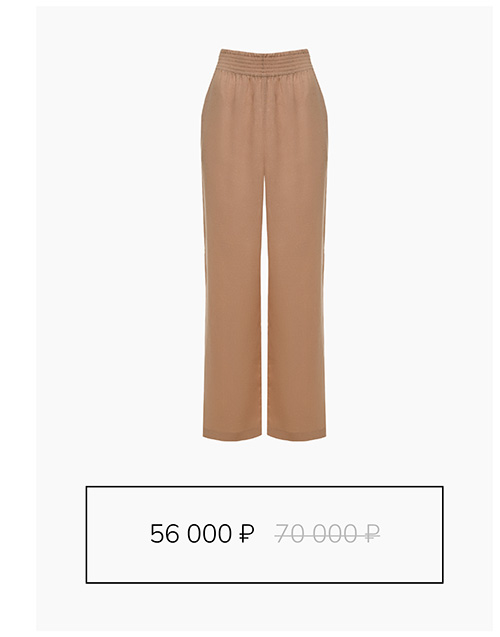This screenshot has height=637, width=500.
Task: Click the digits "56" in the current price
Action: [165, 534]
